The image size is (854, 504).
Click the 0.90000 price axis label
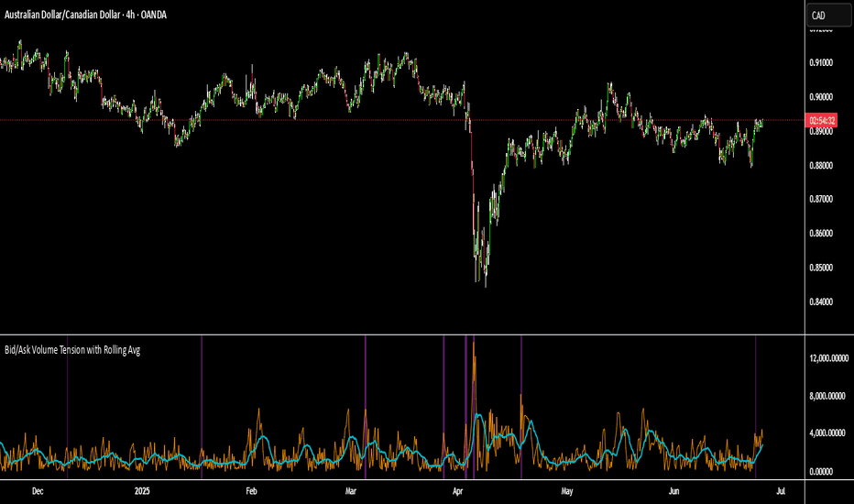(x=821, y=97)
